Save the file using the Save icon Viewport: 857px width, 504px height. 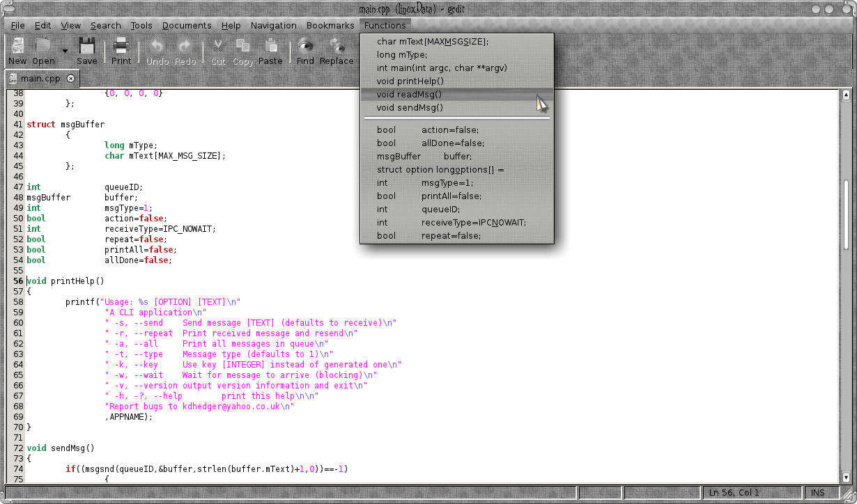coord(87,52)
